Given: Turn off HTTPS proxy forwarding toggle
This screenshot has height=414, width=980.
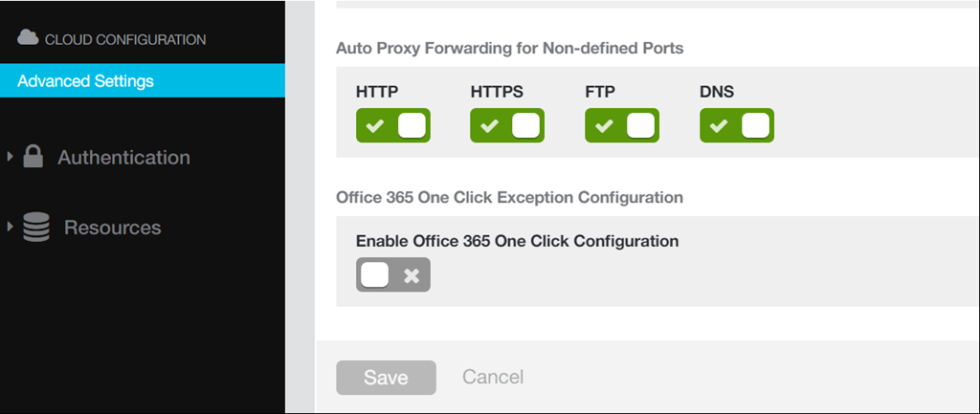Looking at the screenshot, I should point(507,125).
